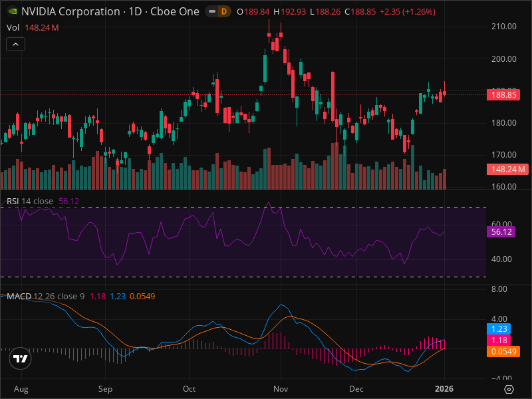Select the RSI 14 close legend
Viewport: 532px width, 399px height.
pyautogui.click(x=30, y=201)
